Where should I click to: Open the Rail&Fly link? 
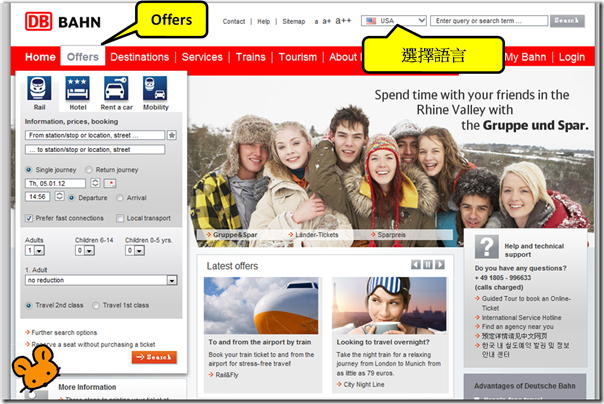tap(227, 375)
